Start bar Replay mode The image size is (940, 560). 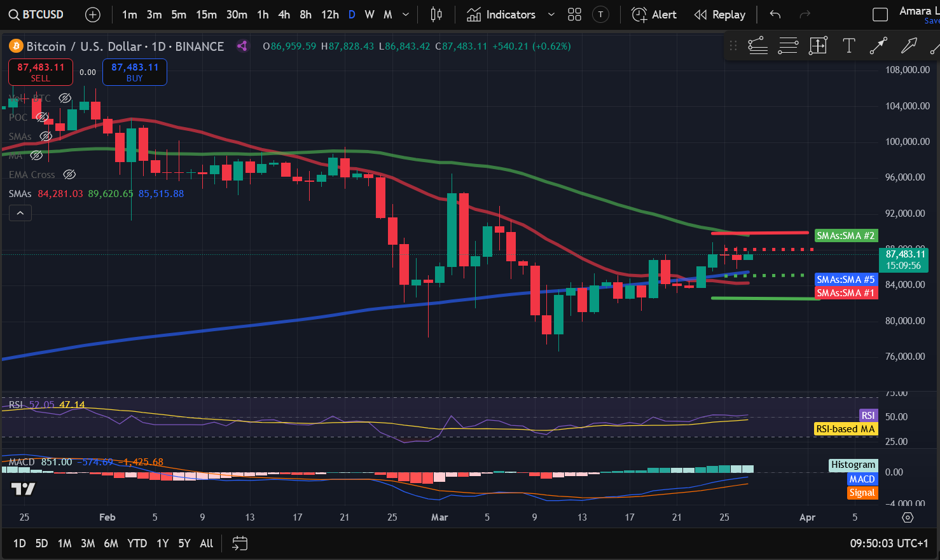point(719,15)
